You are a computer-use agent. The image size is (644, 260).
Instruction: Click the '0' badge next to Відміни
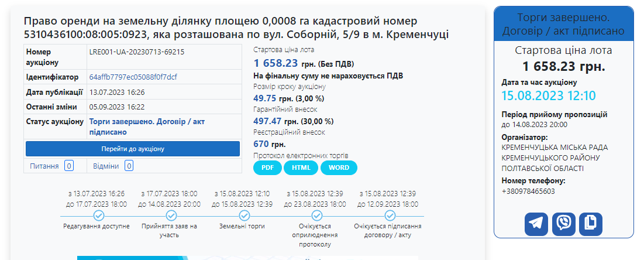click(x=129, y=166)
